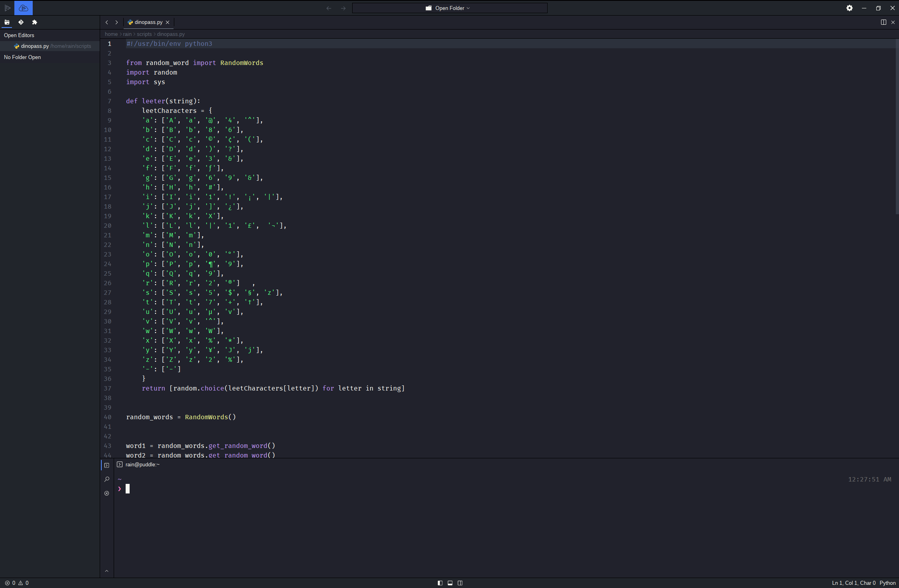
Task: Click the scripts breadcrumb link
Action: [144, 34]
